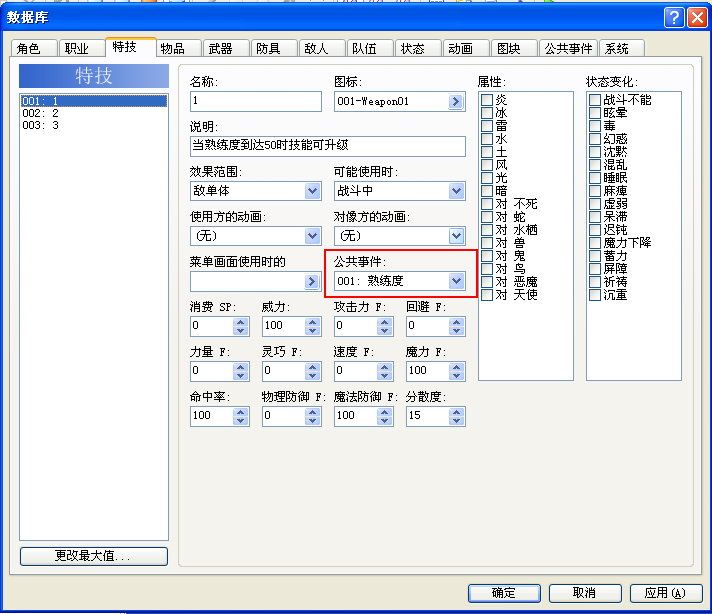Open the 物品 tab
Image resolution: width=712 pixels, height=614 pixels.
point(178,48)
